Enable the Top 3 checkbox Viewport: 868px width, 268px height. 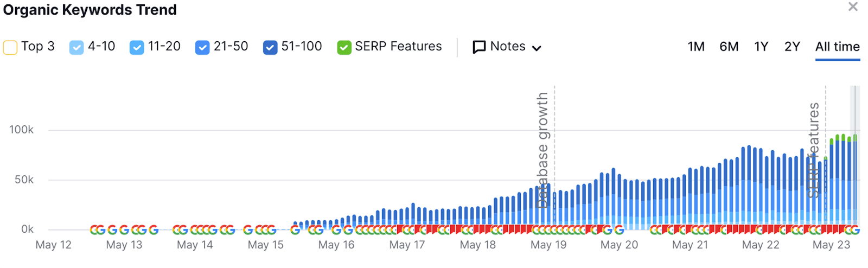(10, 47)
